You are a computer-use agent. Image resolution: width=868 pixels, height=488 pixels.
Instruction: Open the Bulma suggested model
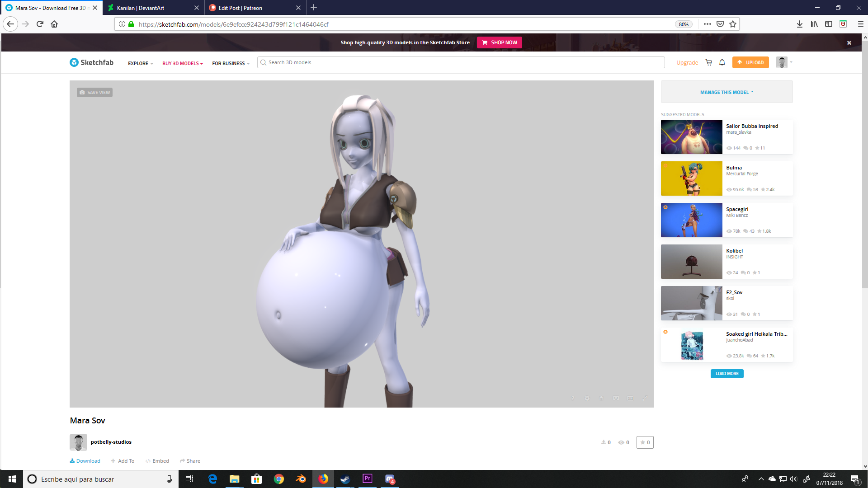coord(726,178)
